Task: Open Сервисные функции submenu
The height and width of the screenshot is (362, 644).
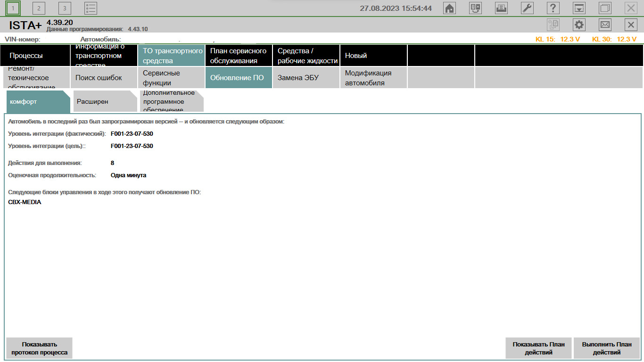Action: [x=171, y=78]
